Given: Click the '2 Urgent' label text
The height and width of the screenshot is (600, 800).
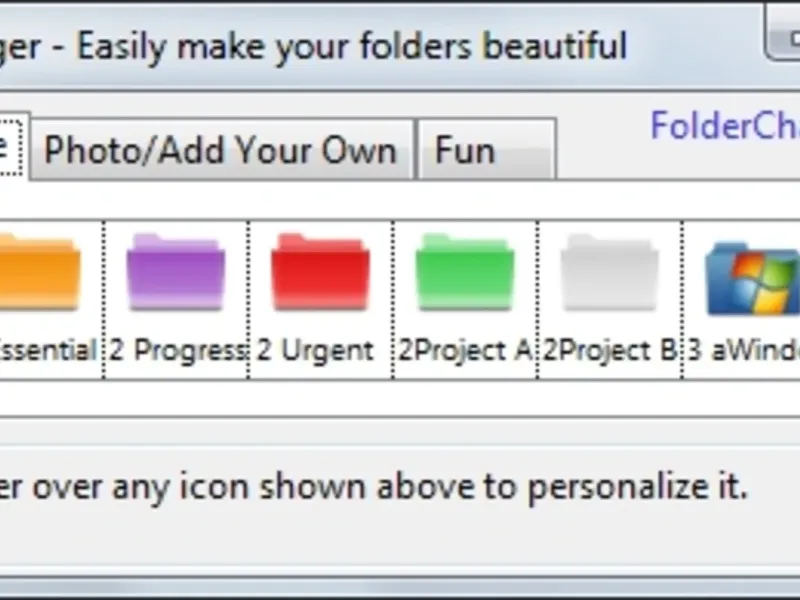Looking at the screenshot, I should pos(316,351).
